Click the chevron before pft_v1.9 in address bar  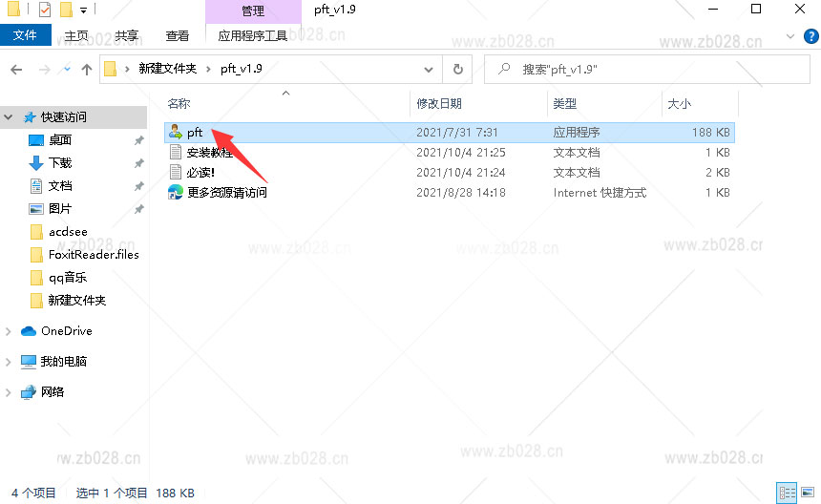[x=208, y=69]
